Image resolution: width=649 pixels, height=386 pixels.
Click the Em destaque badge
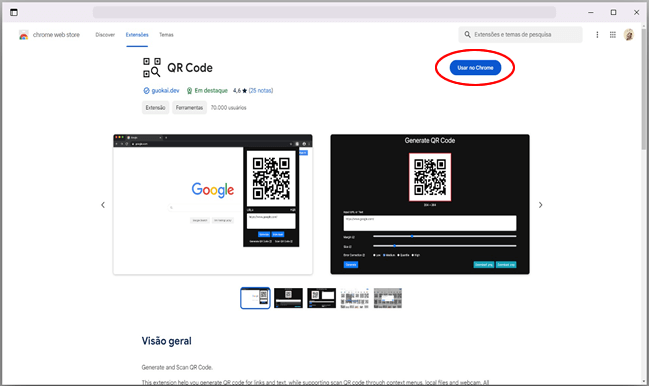click(207, 91)
